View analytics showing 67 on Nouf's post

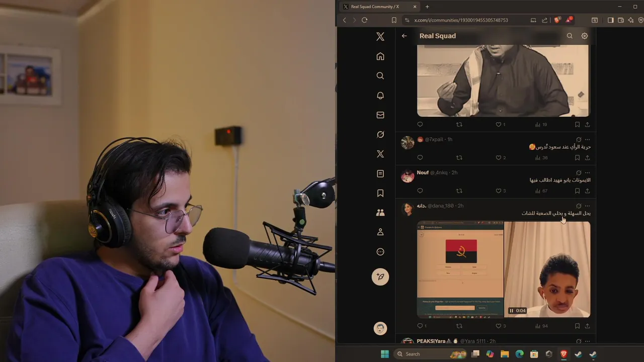click(541, 191)
